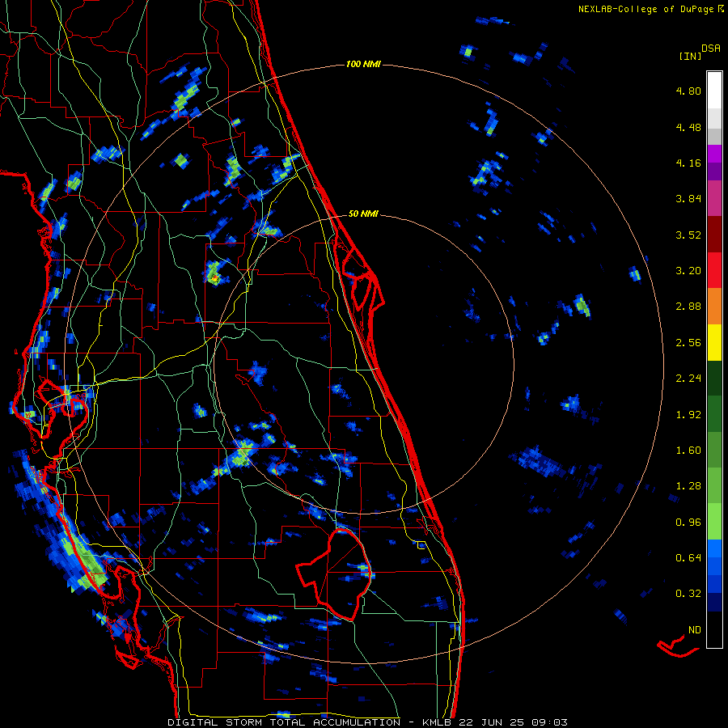Screen dimensions: 728x728
Task: Pick the white swatch atop the legend
Action: coord(714,90)
